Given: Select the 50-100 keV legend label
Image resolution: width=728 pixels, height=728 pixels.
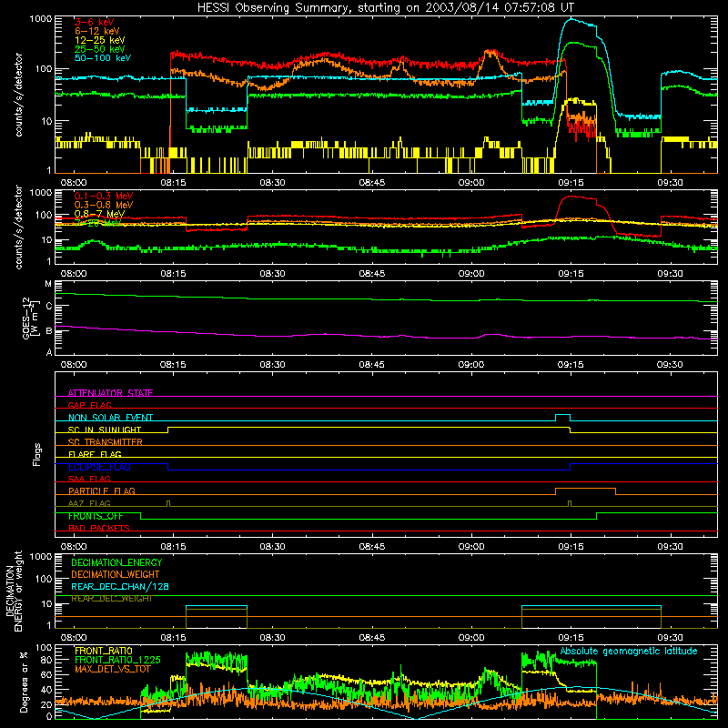Looking at the screenshot, I should tap(103, 58).
